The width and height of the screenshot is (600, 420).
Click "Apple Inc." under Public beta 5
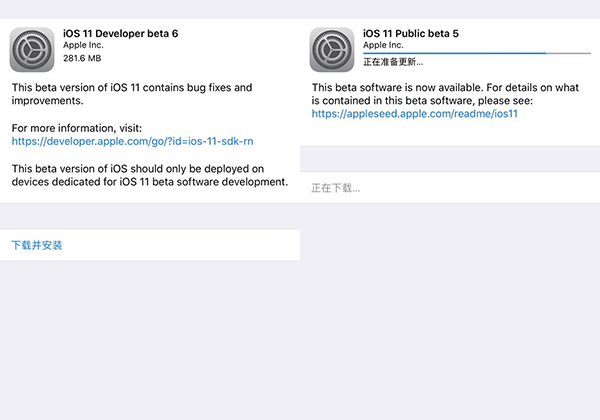[x=383, y=45]
